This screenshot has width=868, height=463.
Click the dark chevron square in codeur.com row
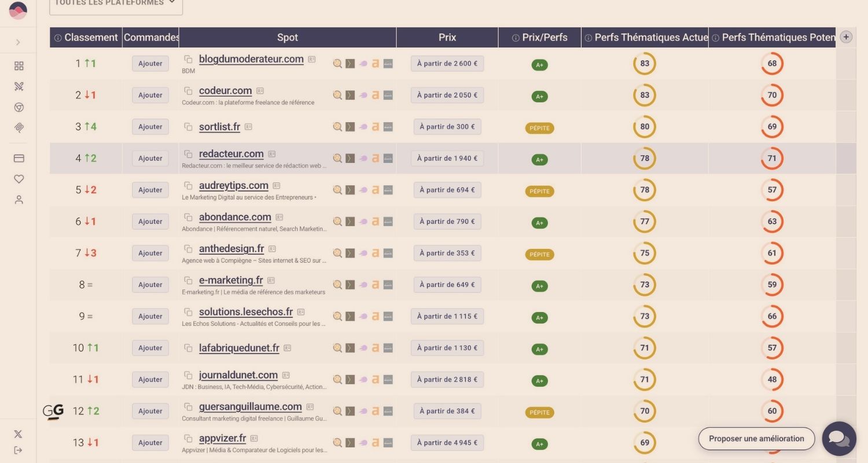(350, 95)
